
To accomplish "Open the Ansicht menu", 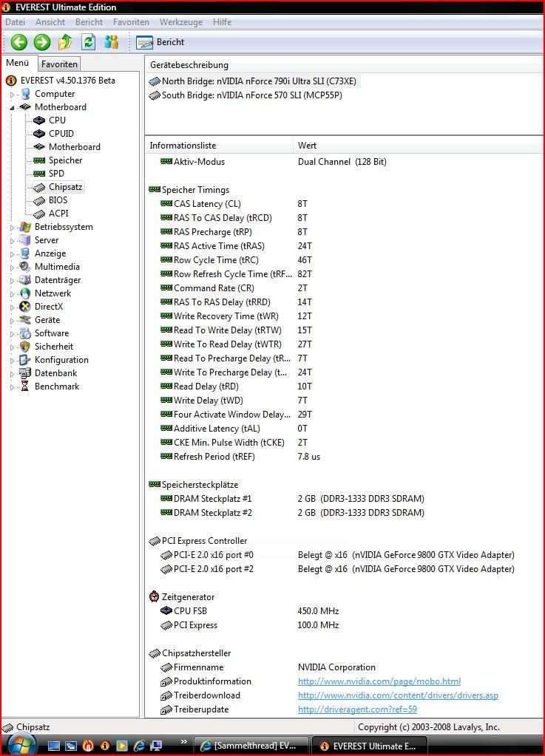I will 50,22.
